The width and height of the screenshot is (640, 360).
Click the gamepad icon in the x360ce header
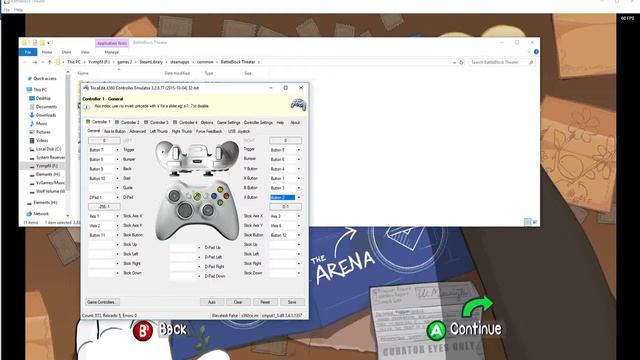coord(298,104)
